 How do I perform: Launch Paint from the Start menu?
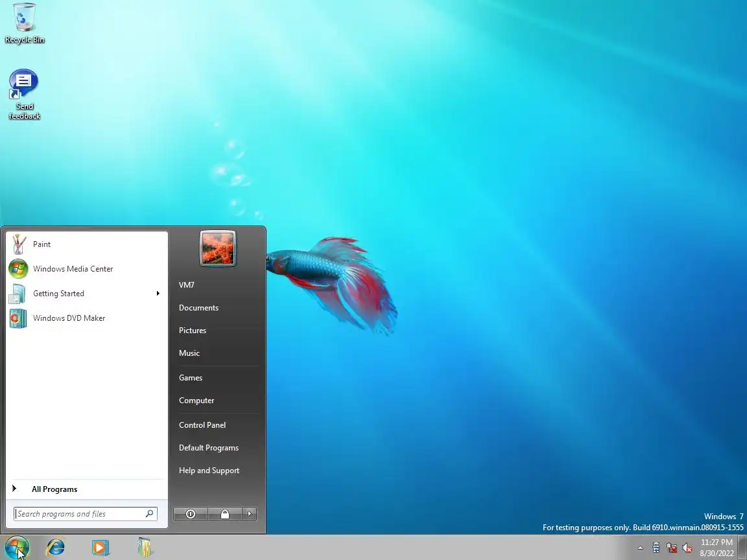[87, 244]
